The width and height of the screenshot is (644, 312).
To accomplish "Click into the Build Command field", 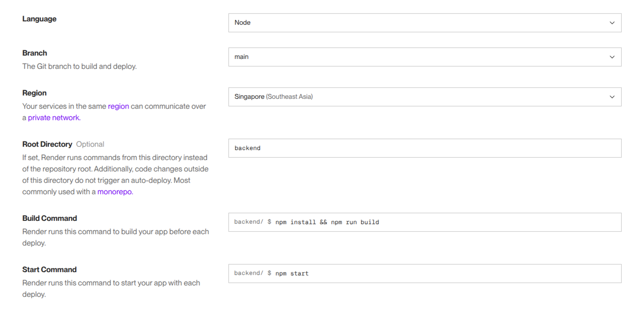I will (475, 222).
